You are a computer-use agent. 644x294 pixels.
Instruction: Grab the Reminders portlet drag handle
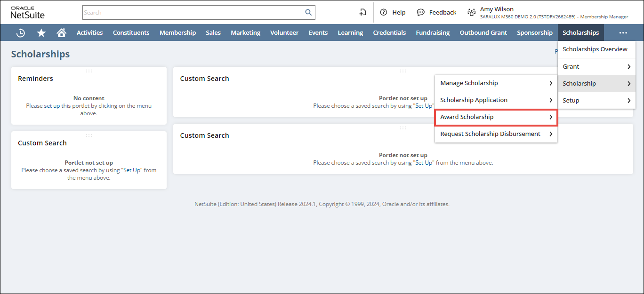(89, 71)
